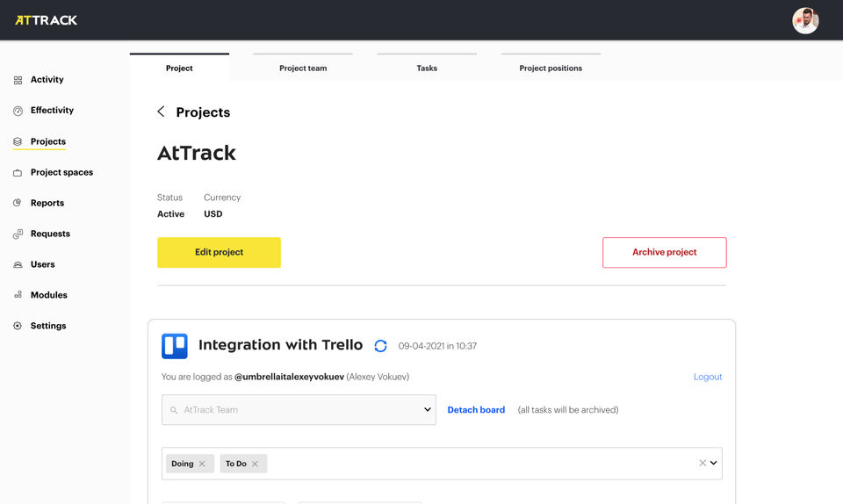
Task: Click the Doing tag label
Action: (183, 464)
